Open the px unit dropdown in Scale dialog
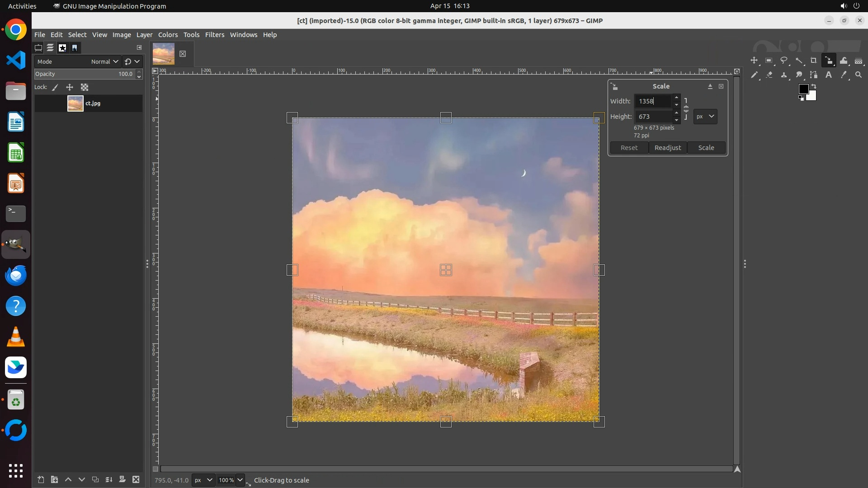Screen dimensions: 868x488 pyautogui.click(x=705, y=117)
